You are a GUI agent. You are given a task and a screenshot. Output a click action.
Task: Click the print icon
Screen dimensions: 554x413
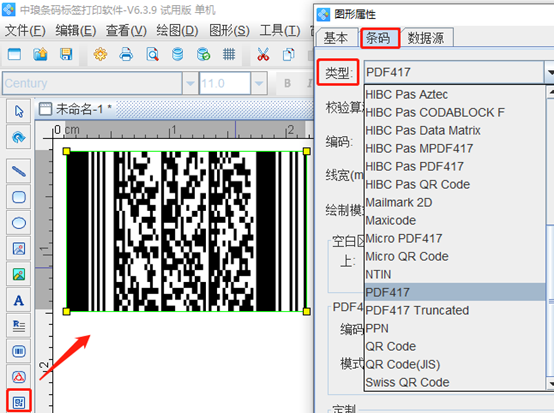[126, 54]
